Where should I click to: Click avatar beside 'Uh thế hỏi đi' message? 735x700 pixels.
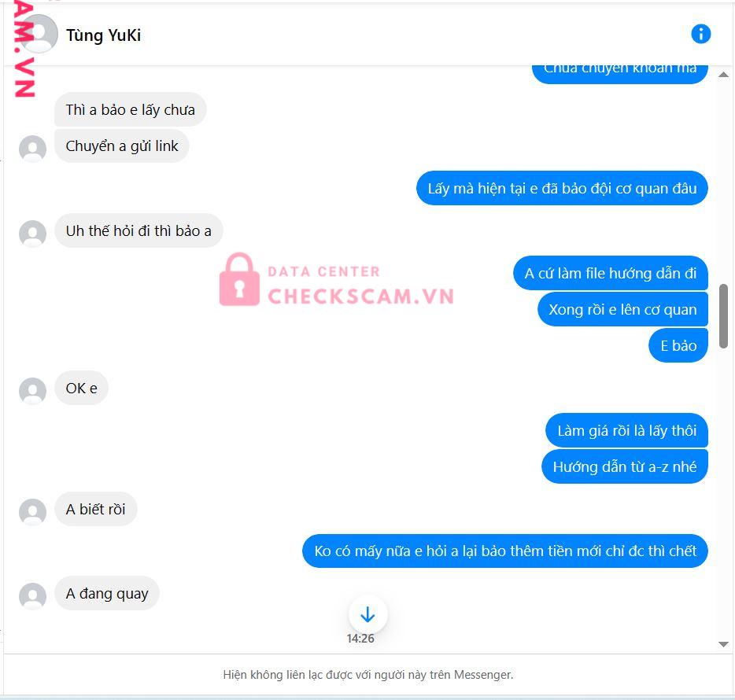(32, 234)
